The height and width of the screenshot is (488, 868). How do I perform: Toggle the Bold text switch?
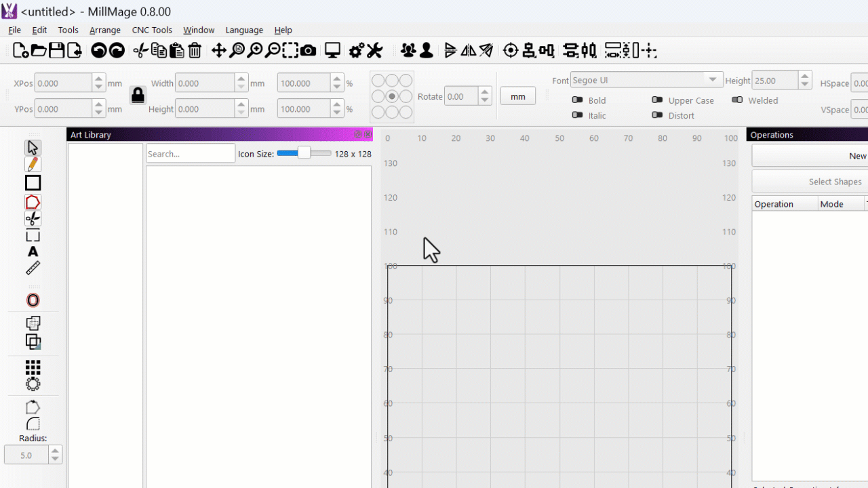(x=578, y=100)
